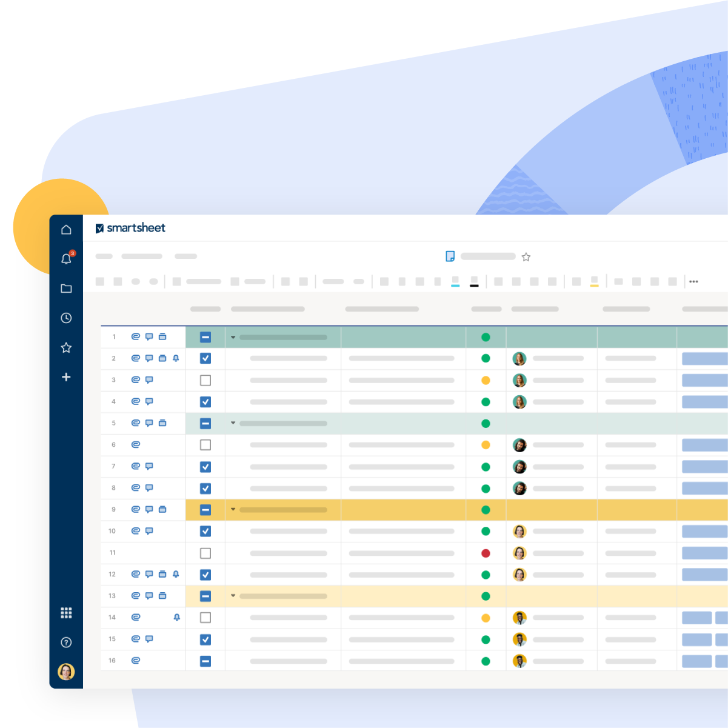Click the yellow status dot on row 3

[x=486, y=380]
